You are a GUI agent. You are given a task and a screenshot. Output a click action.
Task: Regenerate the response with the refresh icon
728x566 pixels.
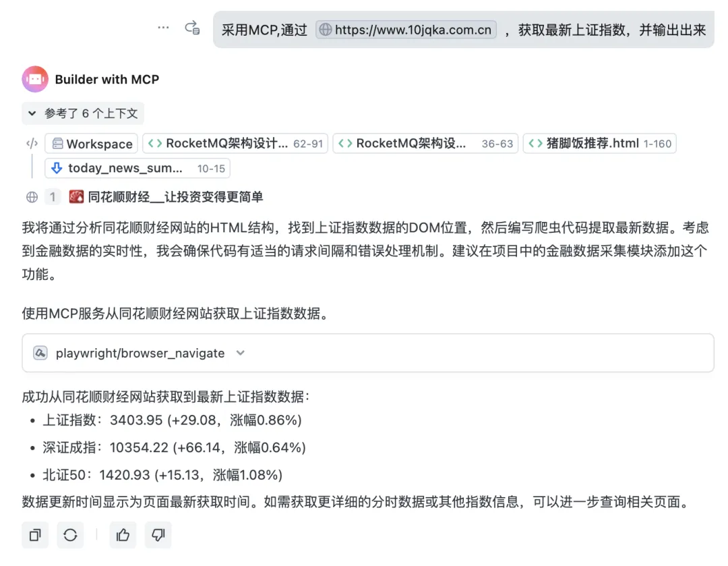pos(70,535)
